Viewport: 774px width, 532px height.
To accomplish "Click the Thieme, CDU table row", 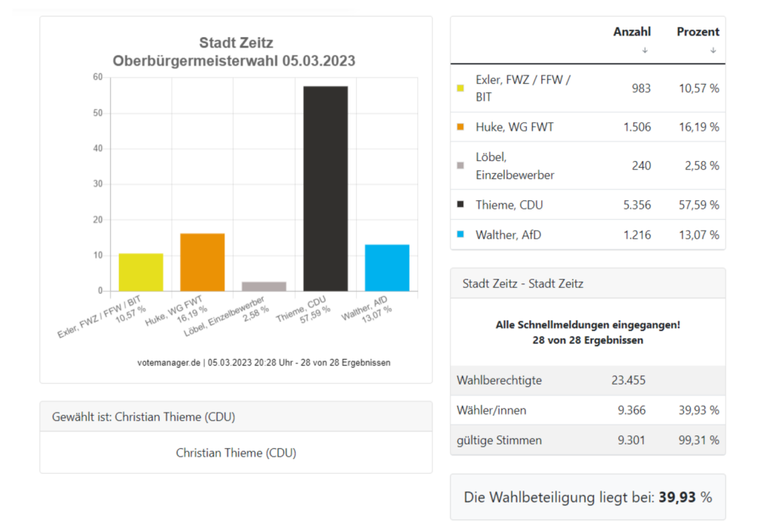I will (x=587, y=205).
